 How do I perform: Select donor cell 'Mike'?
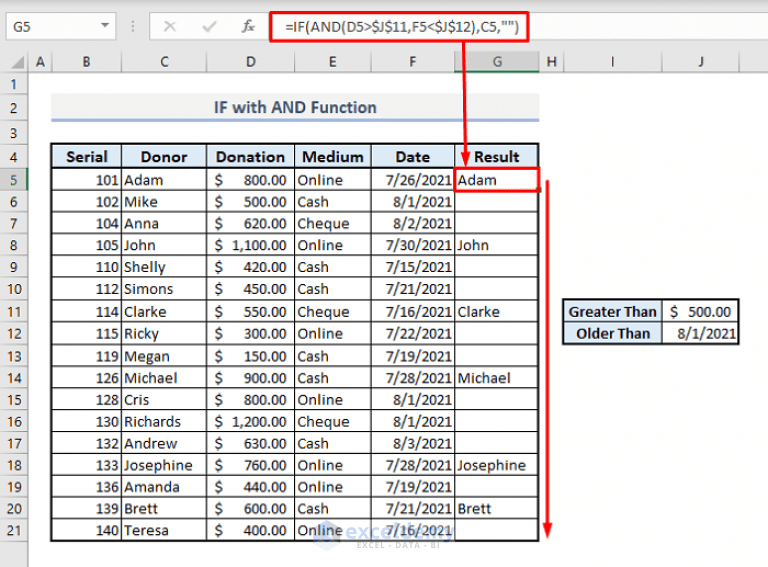(164, 202)
